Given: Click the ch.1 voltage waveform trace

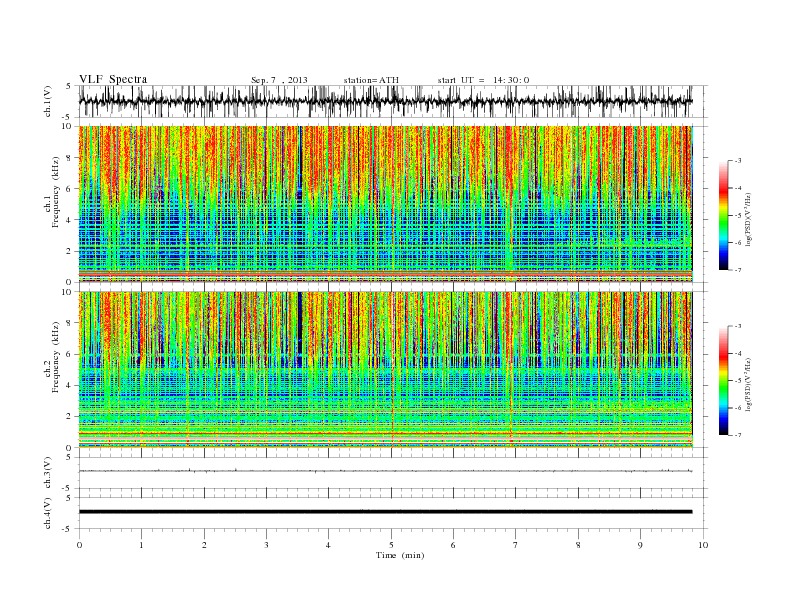Looking at the screenshot, I should pyautogui.click(x=385, y=101).
